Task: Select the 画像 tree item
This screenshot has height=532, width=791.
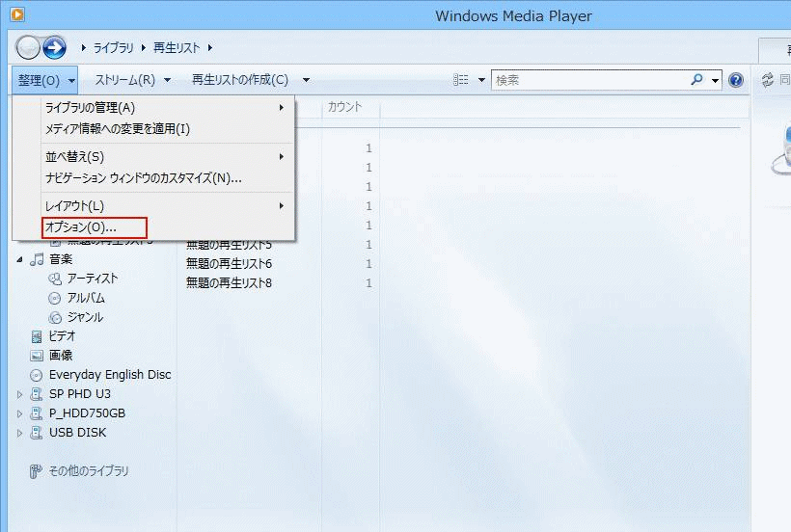Action: (x=61, y=356)
